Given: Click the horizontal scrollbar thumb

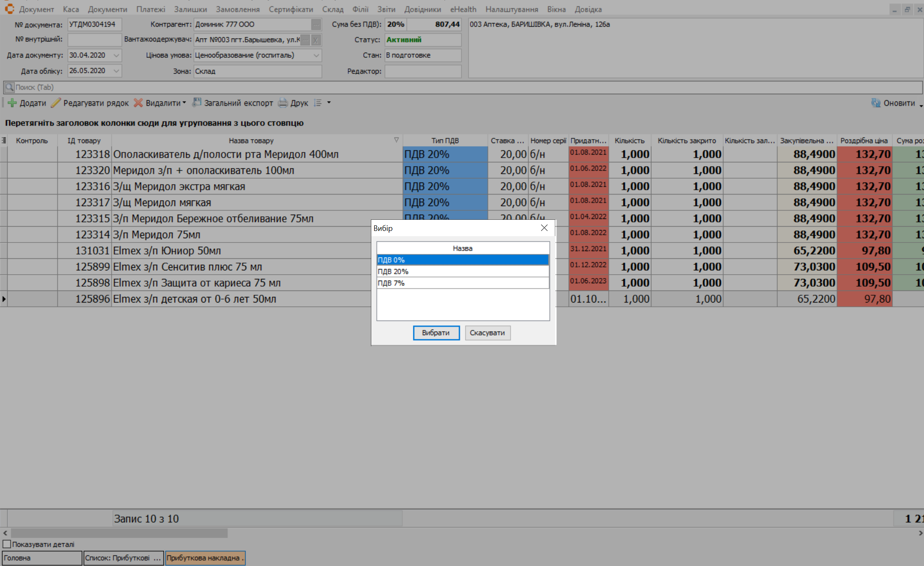Looking at the screenshot, I should pos(119,533).
